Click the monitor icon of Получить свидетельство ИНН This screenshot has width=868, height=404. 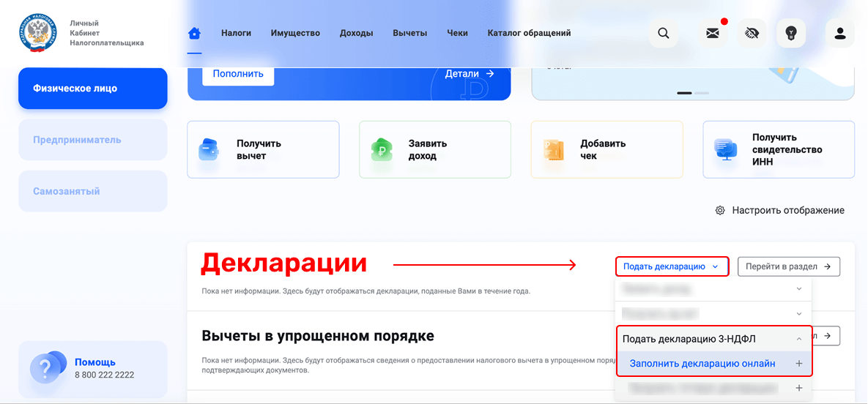725,149
